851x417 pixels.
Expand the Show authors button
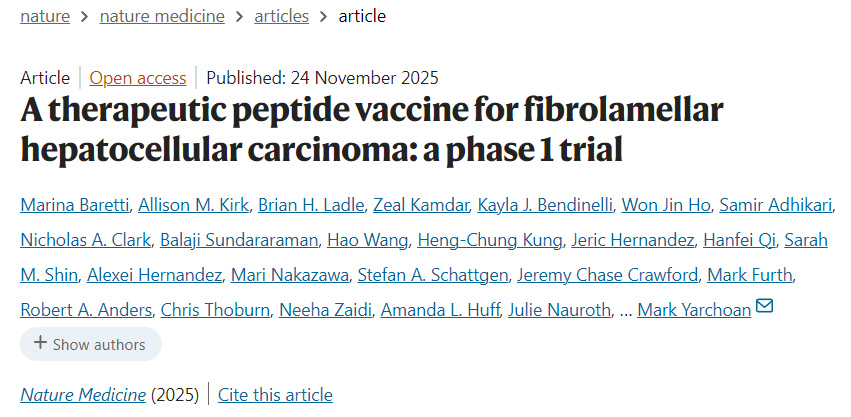click(x=90, y=344)
